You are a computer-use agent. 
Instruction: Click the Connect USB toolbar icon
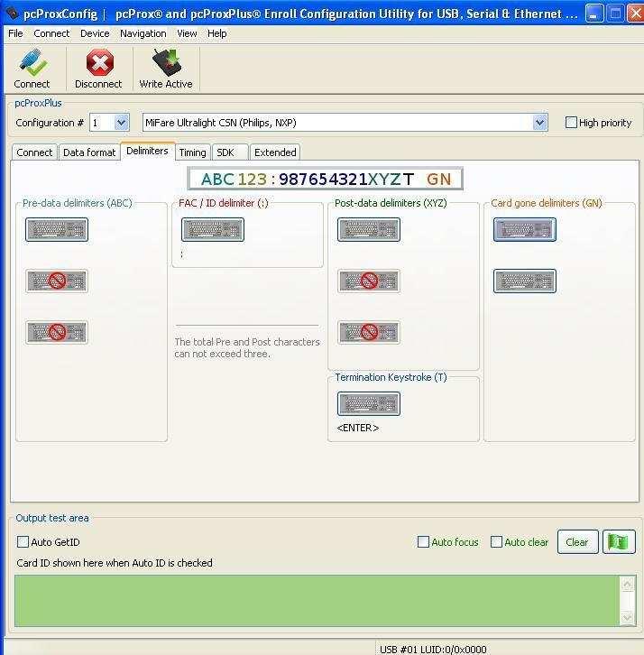pos(33,62)
